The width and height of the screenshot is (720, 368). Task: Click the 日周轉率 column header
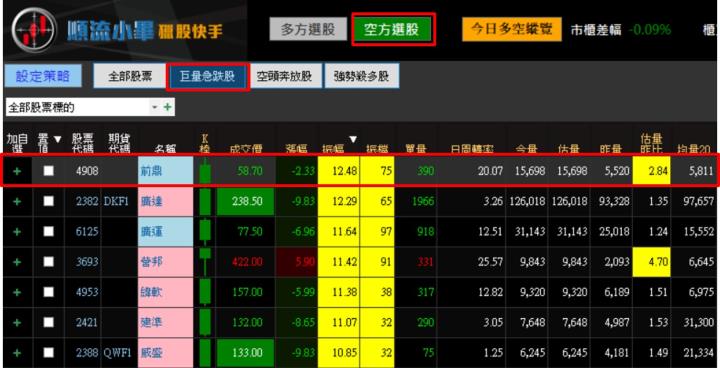tap(472, 149)
